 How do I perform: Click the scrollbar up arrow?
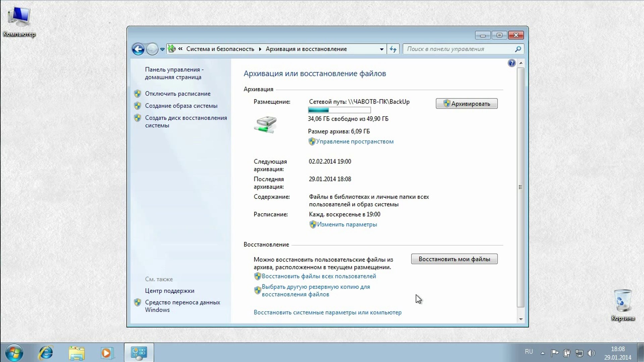[x=521, y=63]
